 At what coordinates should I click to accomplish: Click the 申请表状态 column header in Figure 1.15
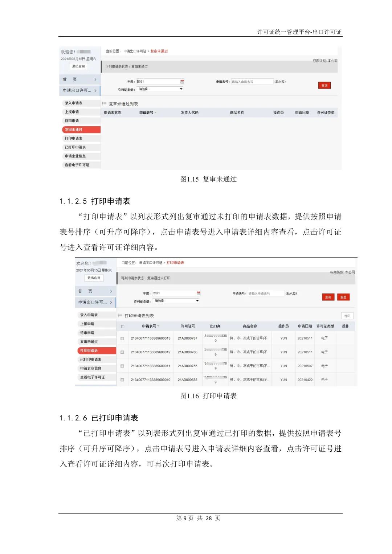113,113
